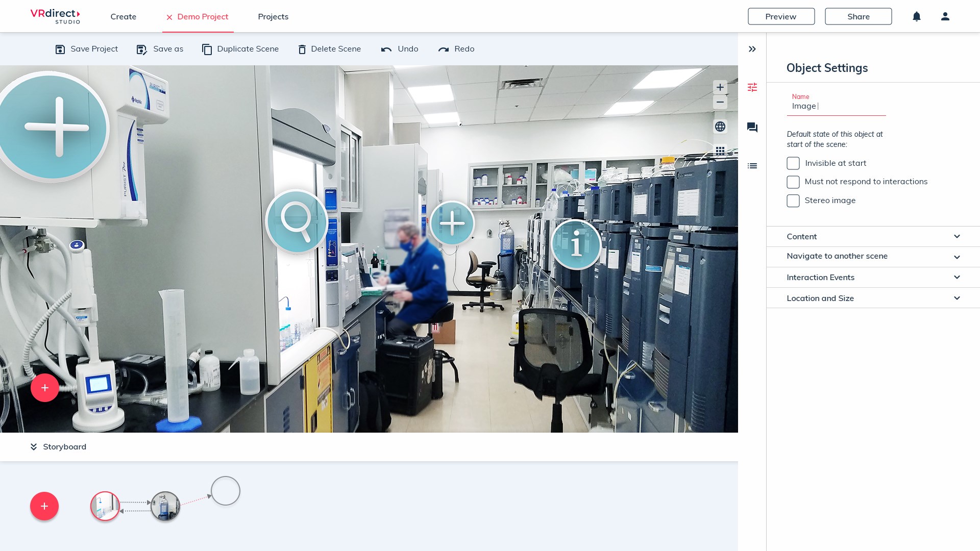Collapse the right panel with double chevron
This screenshot has height=551, width=980.
click(752, 49)
